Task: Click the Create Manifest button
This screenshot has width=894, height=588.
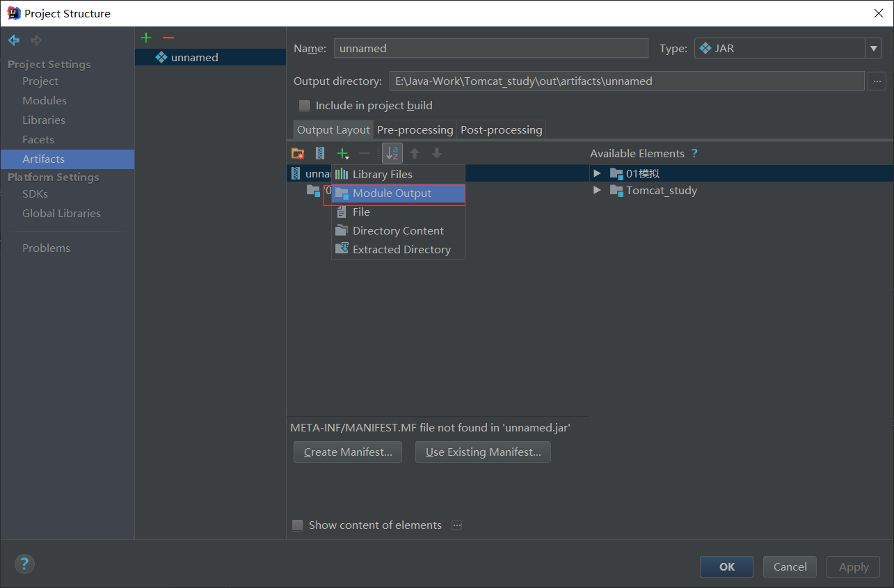Action: click(348, 452)
